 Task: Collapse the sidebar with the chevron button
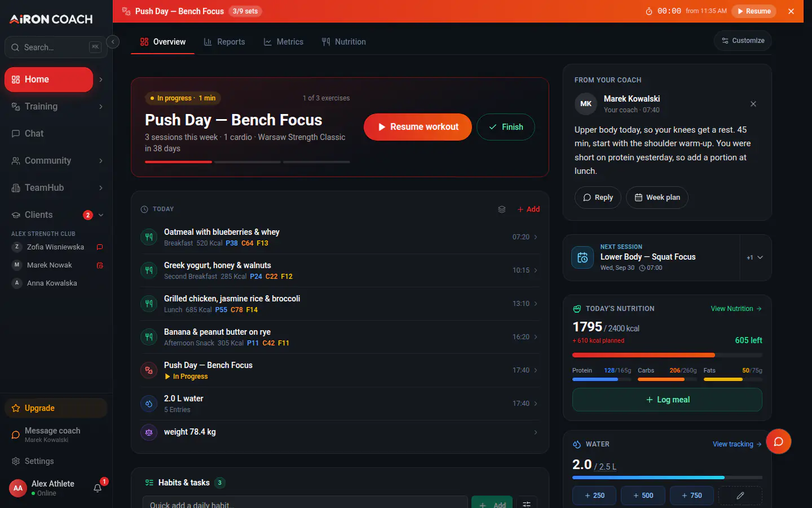pyautogui.click(x=113, y=42)
